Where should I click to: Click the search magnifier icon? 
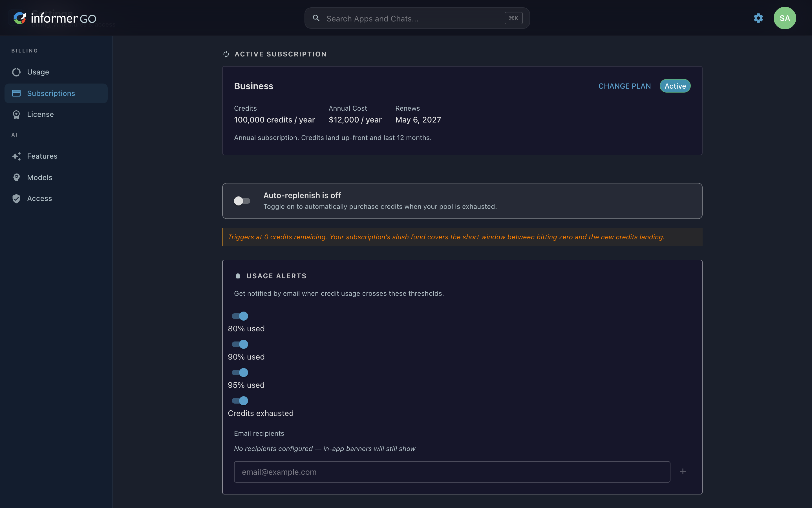pyautogui.click(x=316, y=18)
